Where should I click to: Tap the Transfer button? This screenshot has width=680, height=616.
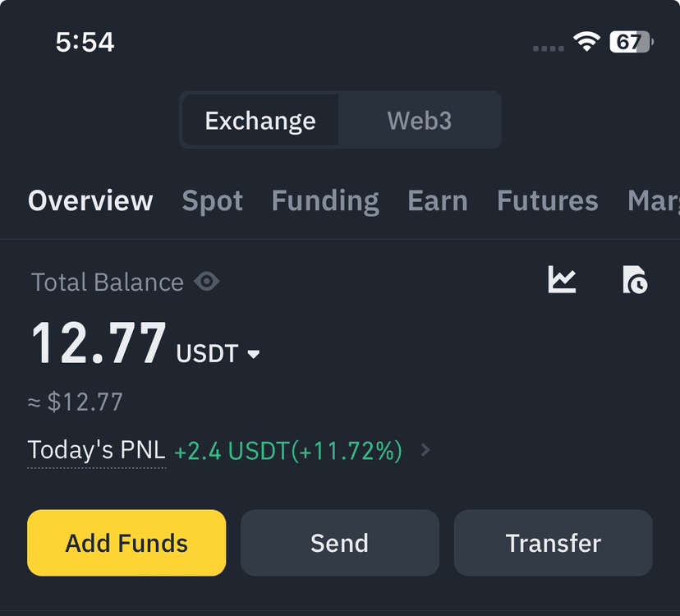(x=553, y=543)
